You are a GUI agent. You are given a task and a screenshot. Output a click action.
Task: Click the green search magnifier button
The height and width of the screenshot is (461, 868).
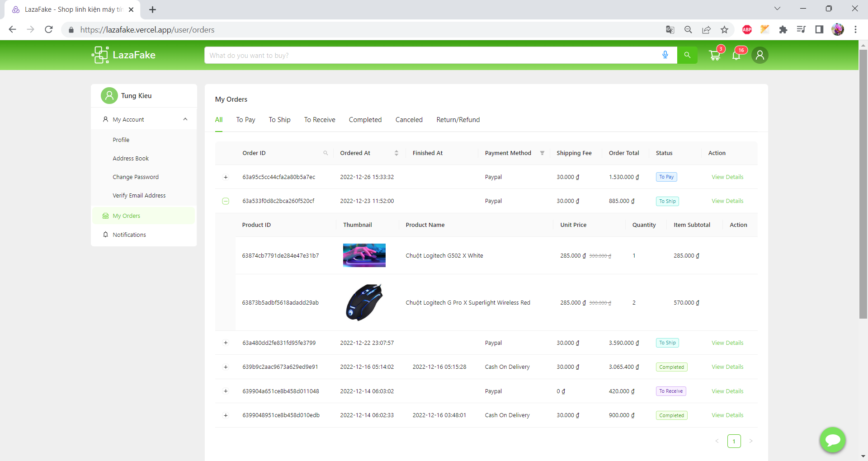687,55
